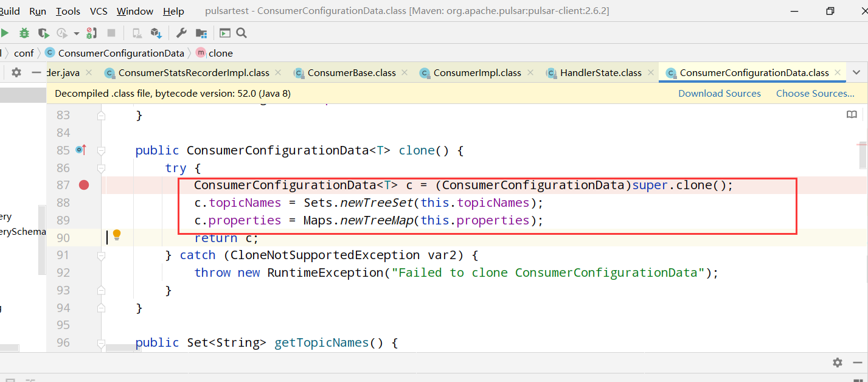Open the Build menu

10,11
